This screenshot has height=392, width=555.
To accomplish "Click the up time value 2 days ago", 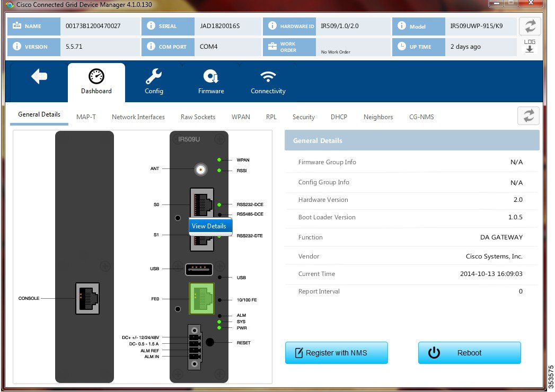I will coord(465,46).
